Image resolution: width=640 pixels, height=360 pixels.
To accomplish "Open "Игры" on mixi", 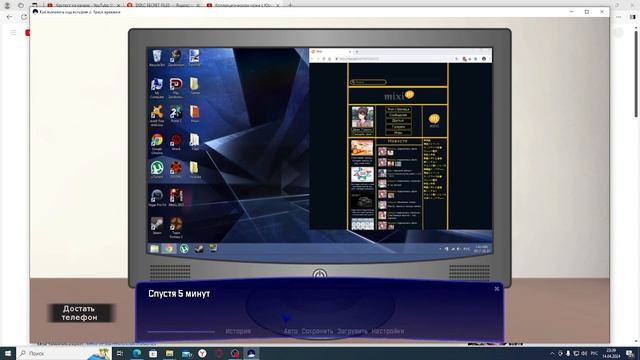I will pyautogui.click(x=398, y=132).
